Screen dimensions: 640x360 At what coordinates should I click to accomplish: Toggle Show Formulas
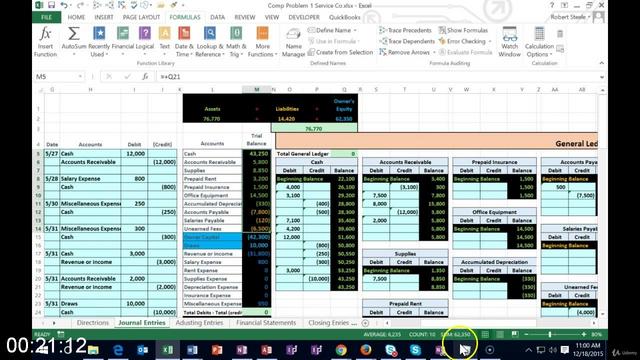click(x=463, y=30)
